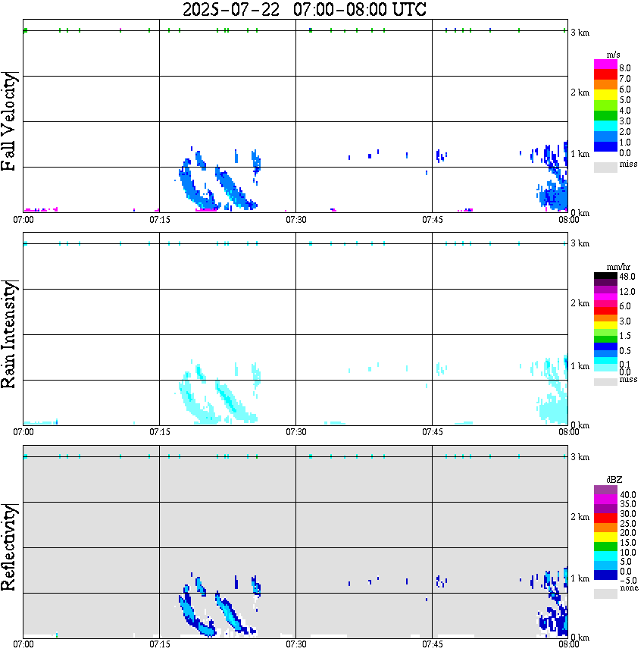Click the red 7.0 m/s legend swatch
The image size is (644, 658).
605,74
